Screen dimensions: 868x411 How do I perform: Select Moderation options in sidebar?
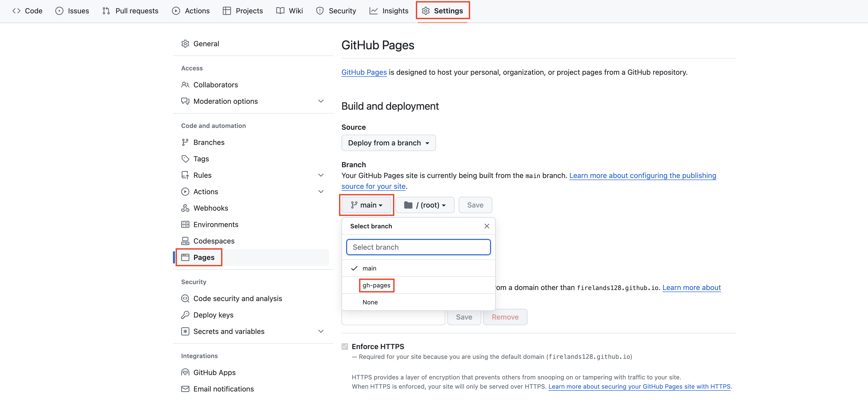(251, 101)
